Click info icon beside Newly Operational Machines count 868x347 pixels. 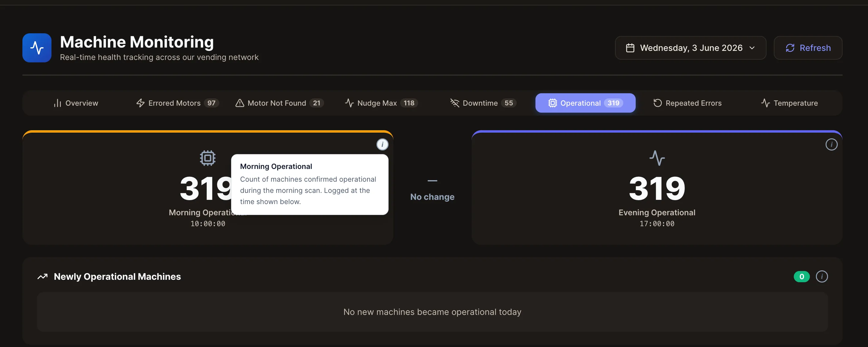[821, 276]
